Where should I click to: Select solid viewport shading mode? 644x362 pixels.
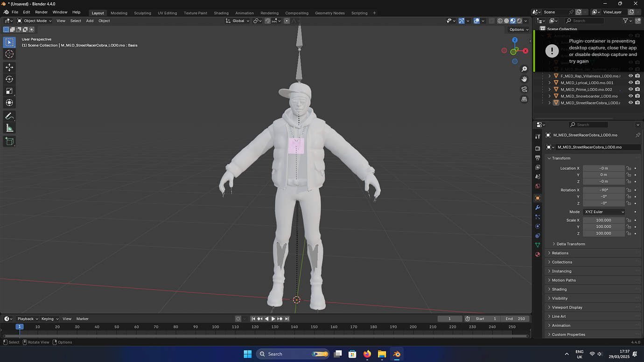tap(506, 21)
